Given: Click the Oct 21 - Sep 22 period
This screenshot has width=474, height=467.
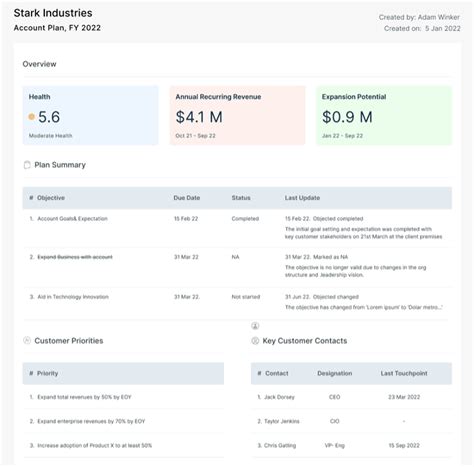Looking at the screenshot, I should coord(195,136).
